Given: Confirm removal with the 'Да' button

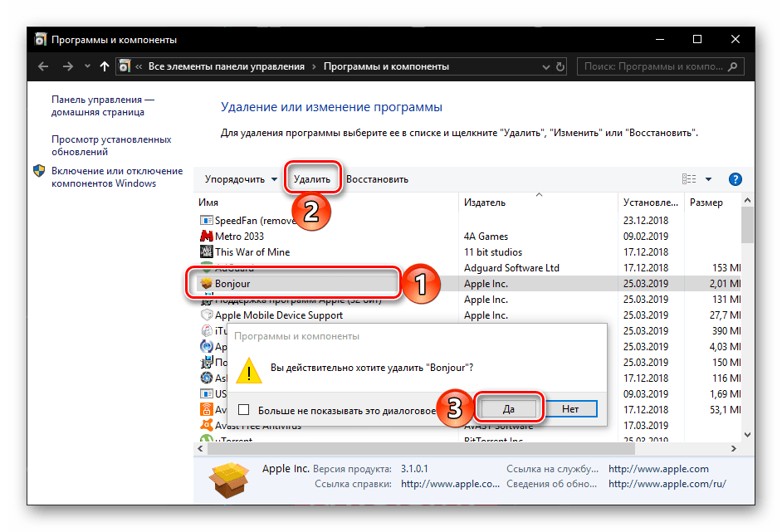Looking at the screenshot, I should pos(508,409).
